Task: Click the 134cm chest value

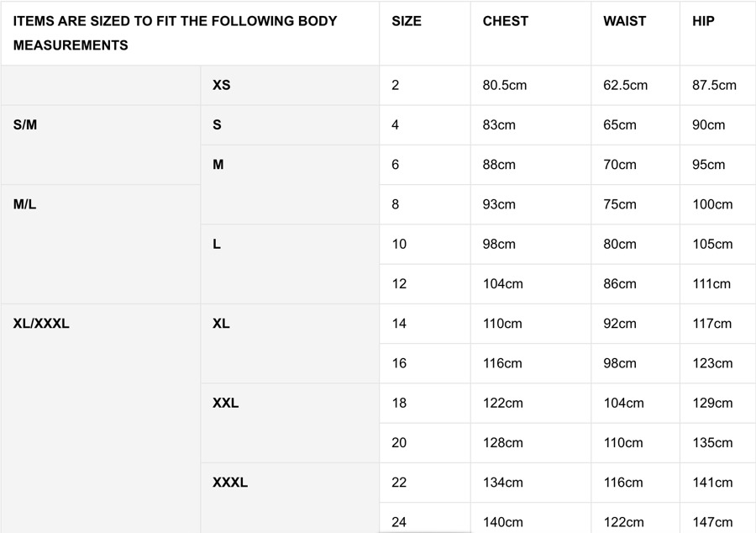Action: pyautogui.click(x=502, y=483)
